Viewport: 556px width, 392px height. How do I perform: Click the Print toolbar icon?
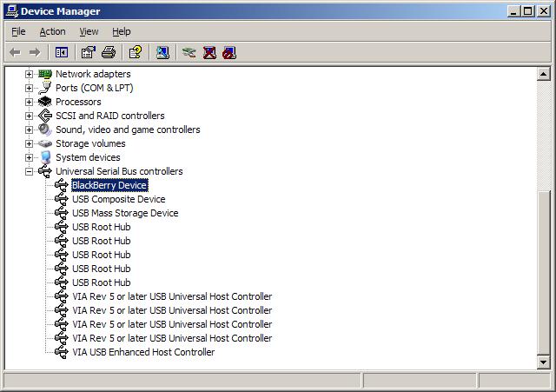[109, 52]
